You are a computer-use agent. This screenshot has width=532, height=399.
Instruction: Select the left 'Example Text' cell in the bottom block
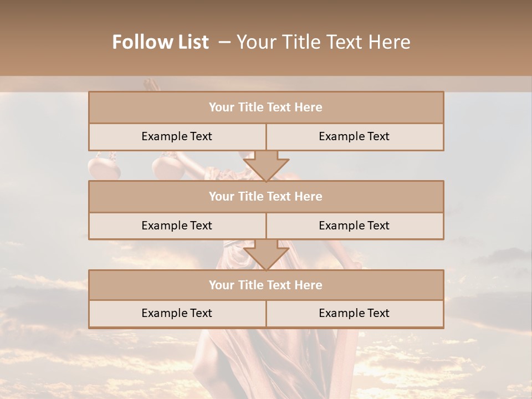point(177,314)
